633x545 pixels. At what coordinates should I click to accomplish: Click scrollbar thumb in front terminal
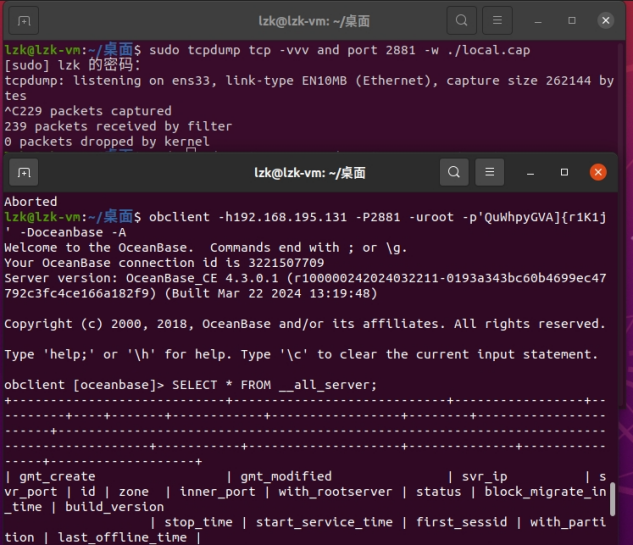tap(612, 499)
